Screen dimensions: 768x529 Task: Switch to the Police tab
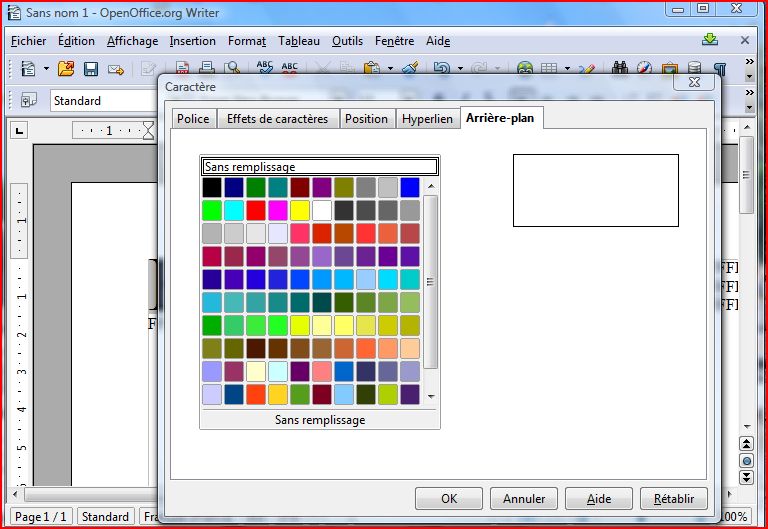[193, 119]
